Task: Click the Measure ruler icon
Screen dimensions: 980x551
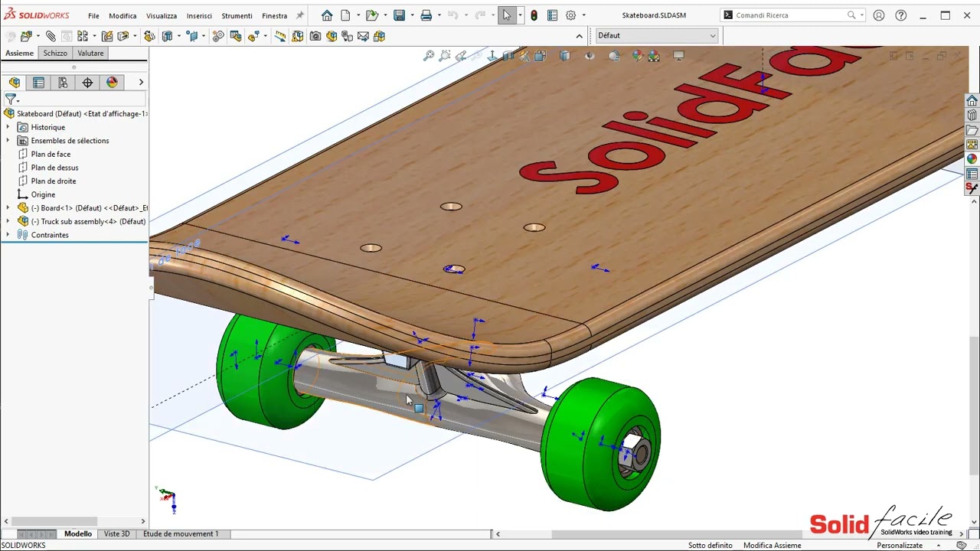Action: (x=280, y=36)
